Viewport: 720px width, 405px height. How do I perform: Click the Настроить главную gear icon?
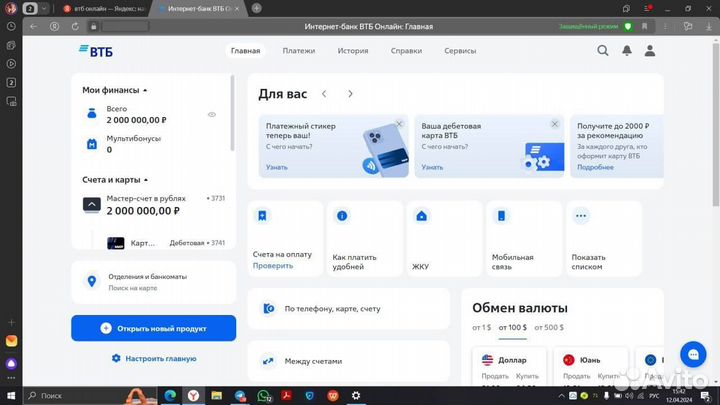(116, 358)
